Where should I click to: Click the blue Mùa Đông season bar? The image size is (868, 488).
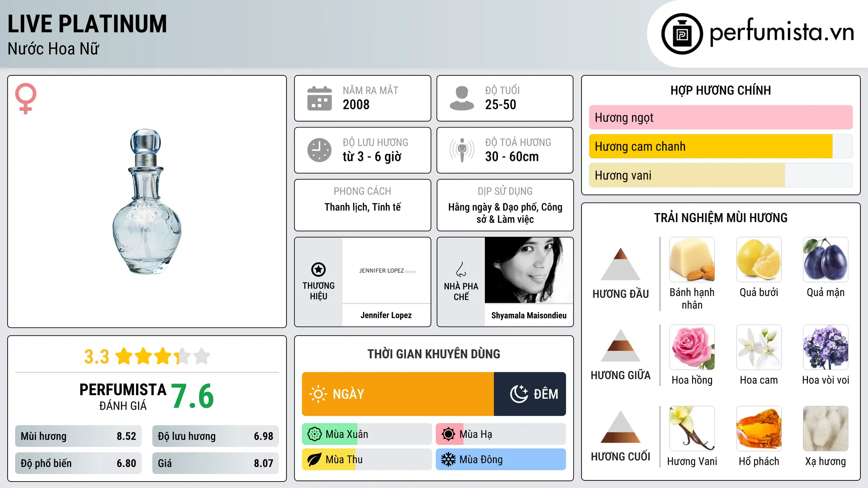[x=501, y=460]
